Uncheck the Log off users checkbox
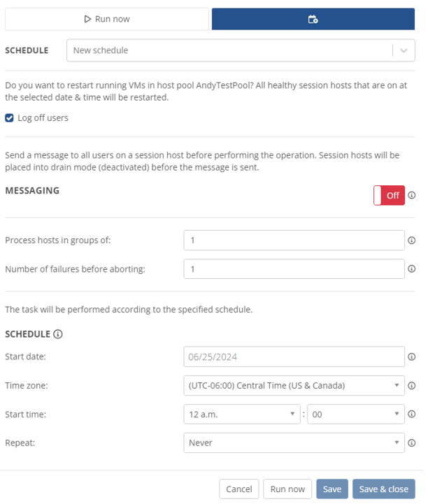Viewport: 428px width, 504px height. 10,118
